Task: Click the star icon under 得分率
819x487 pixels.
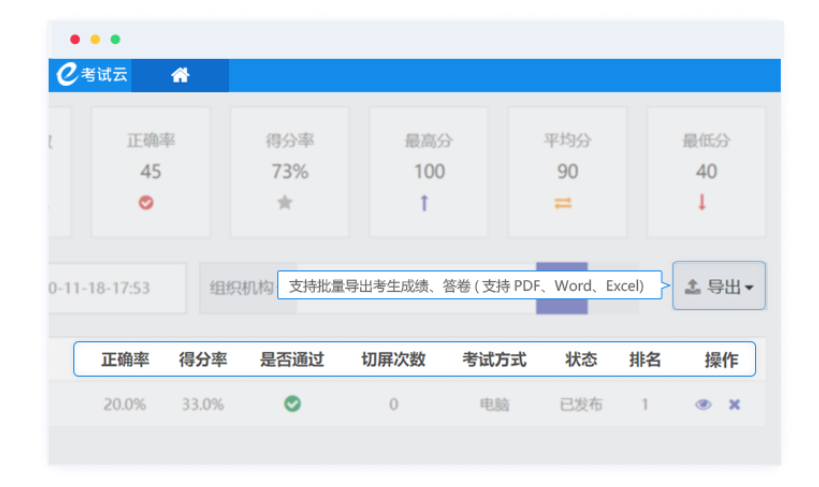Action: [x=285, y=203]
